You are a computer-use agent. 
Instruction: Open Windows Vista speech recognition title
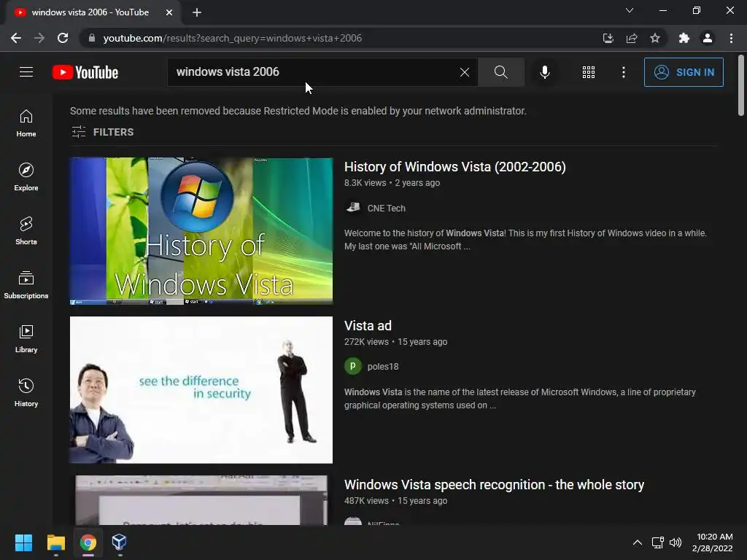pyautogui.click(x=494, y=485)
